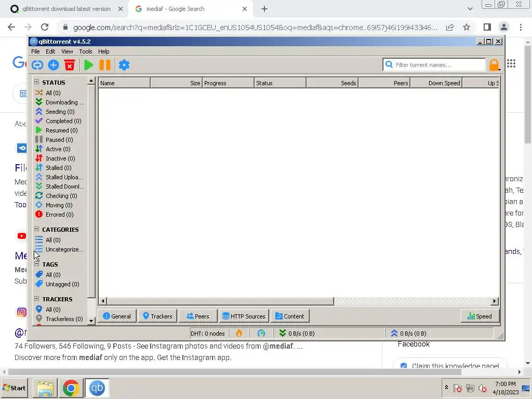The width and height of the screenshot is (532, 399).
Task: Open the Windows Start menu
Action: pos(14,388)
